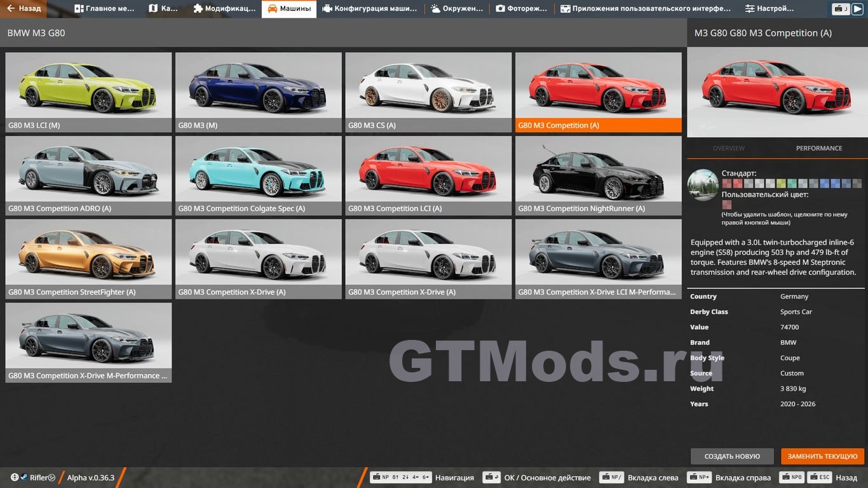Viewport: 868px width, 488px height.
Task: Open the Модификации puzzle-piece tab
Action: click(224, 9)
